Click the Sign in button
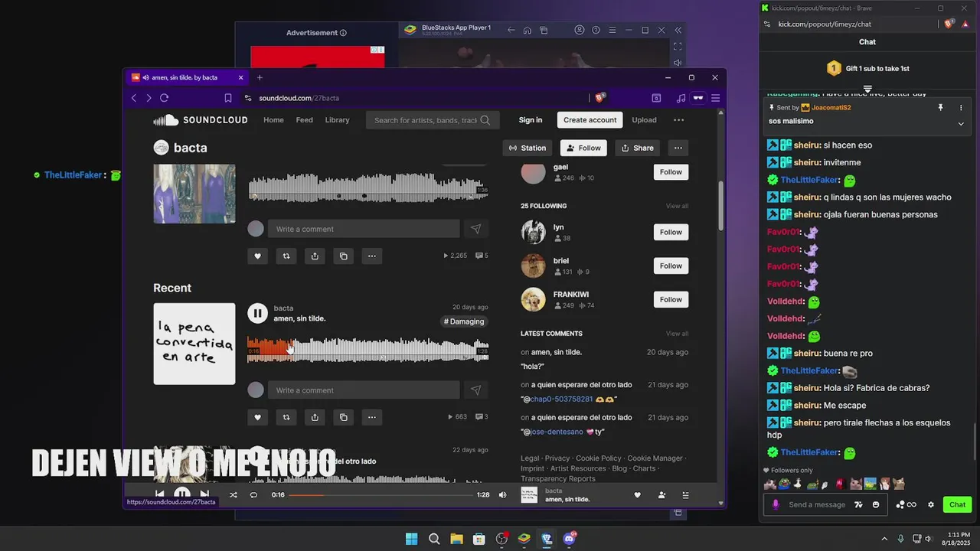 point(531,120)
